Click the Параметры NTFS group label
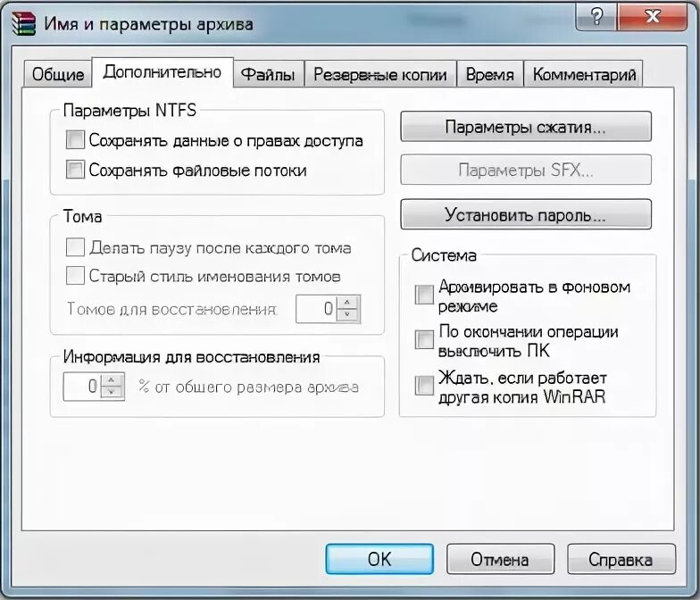Image resolution: width=700 pixels, height=600 pixels. [129, 111]
